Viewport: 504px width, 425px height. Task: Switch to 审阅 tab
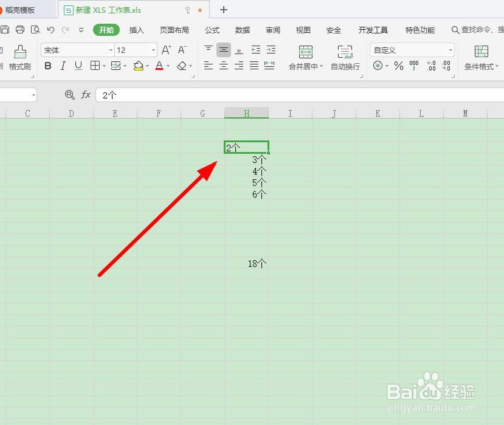[273, 30]
